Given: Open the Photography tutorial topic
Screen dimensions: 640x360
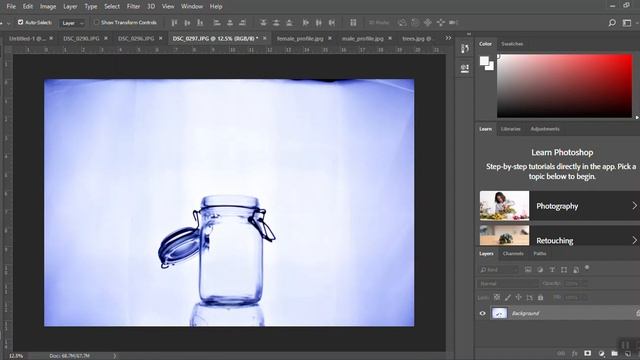Looking at the screenshot, I should coord(560,206).
